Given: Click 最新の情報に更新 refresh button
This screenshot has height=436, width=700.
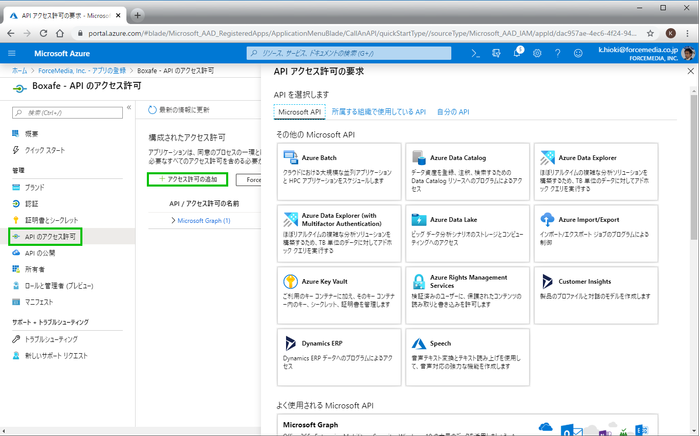Looking at the screenshot, I should click(x=179, y=110).
